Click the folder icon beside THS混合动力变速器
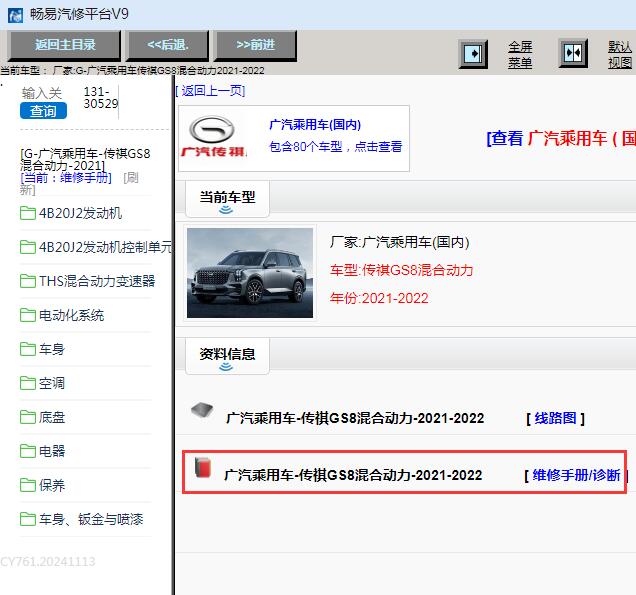The width and height of the screenshot is (636, 595). [28, 281]
